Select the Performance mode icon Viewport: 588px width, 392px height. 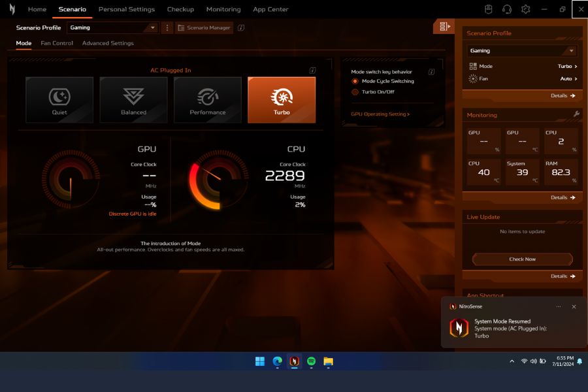(x=207, y=99)
